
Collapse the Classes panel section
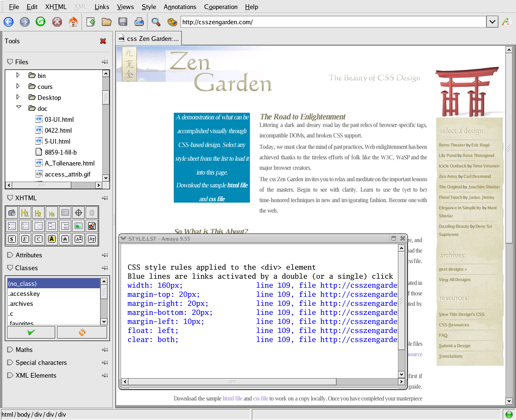coord(10,268)
